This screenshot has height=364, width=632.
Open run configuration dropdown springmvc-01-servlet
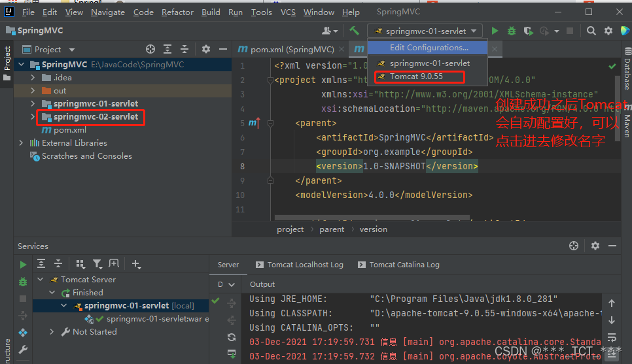tap(425, 31)
